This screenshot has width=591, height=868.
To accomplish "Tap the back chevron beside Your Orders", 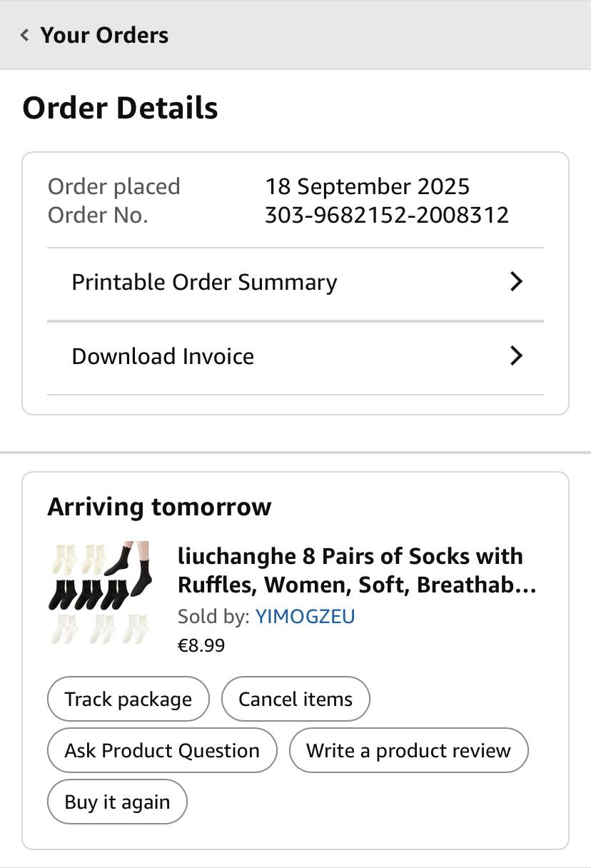I will (25, 35).
